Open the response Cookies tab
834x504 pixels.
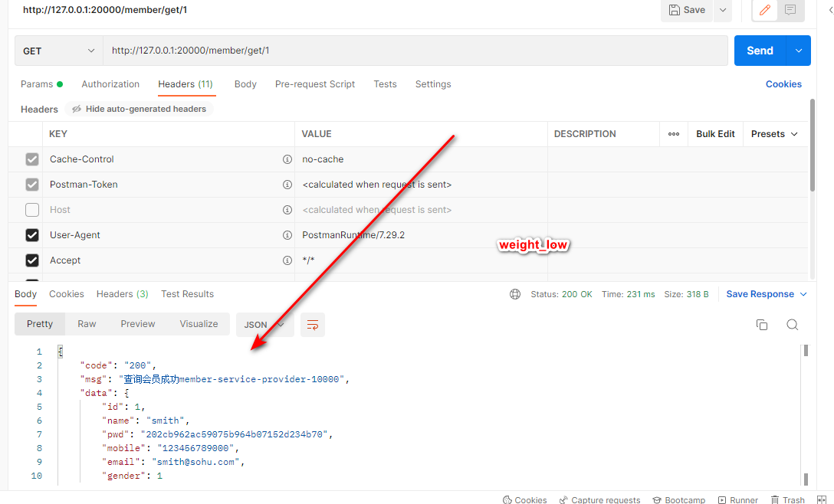[67, 294]
